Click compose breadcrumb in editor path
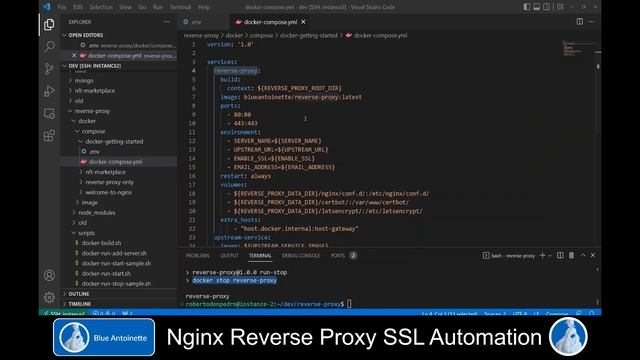640x360 pixels. [x=261, y=36]
